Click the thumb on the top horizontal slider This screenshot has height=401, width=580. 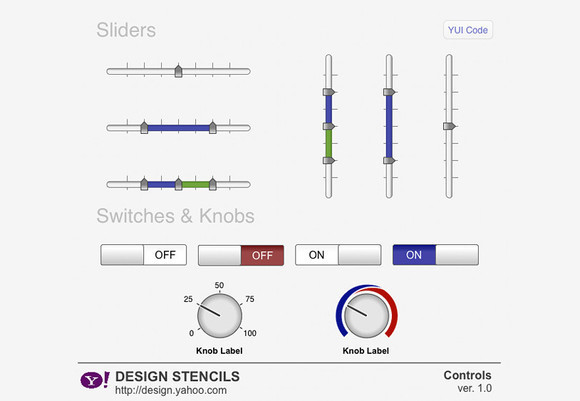(x=178, y=71)
